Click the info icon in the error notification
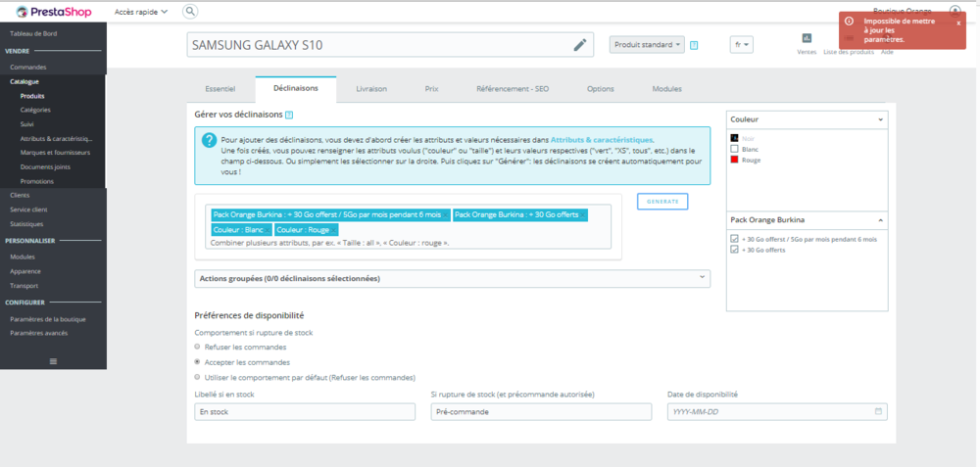The width and height of the screenshot is (980, 467). point(849,21)
